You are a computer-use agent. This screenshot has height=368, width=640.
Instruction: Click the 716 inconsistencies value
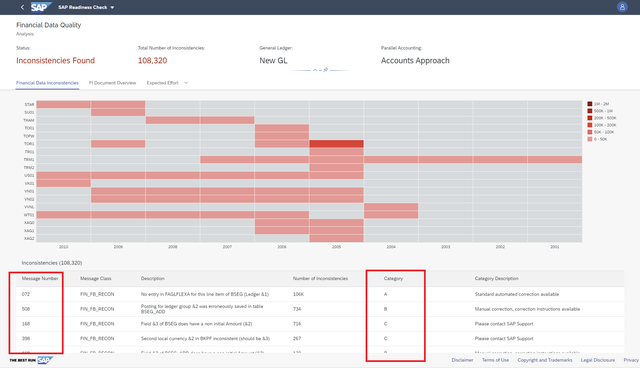(x=297, y=324)
